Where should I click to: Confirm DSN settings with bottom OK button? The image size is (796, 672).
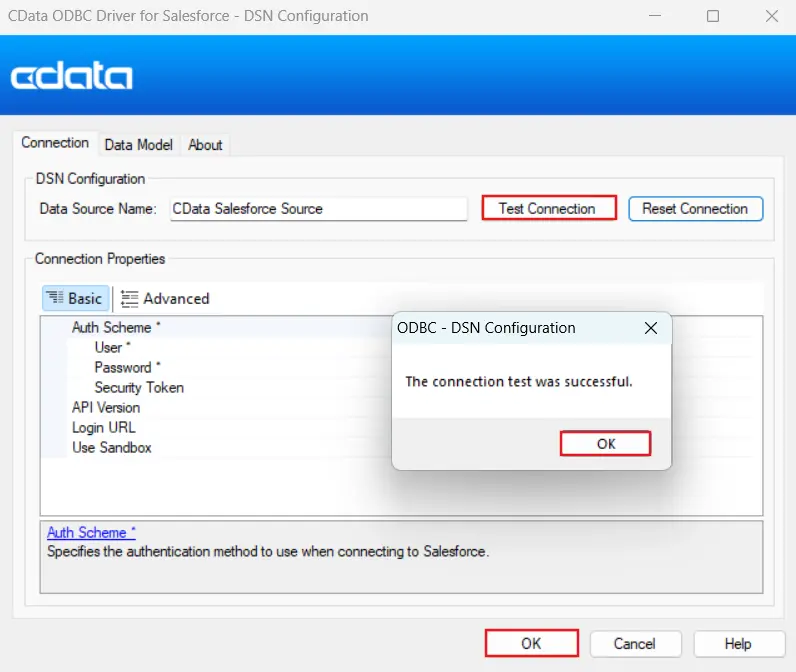point(532,643)
